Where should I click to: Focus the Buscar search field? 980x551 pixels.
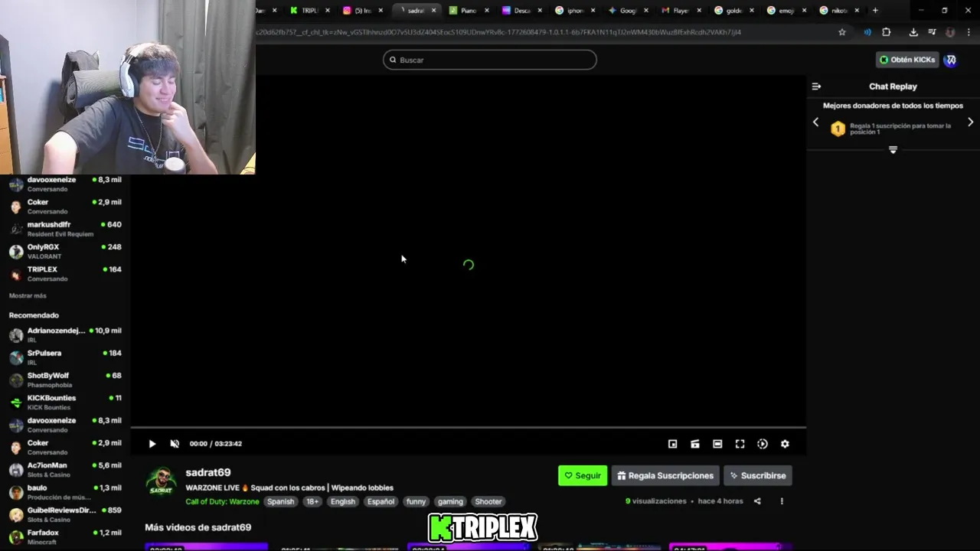(490, 60)
